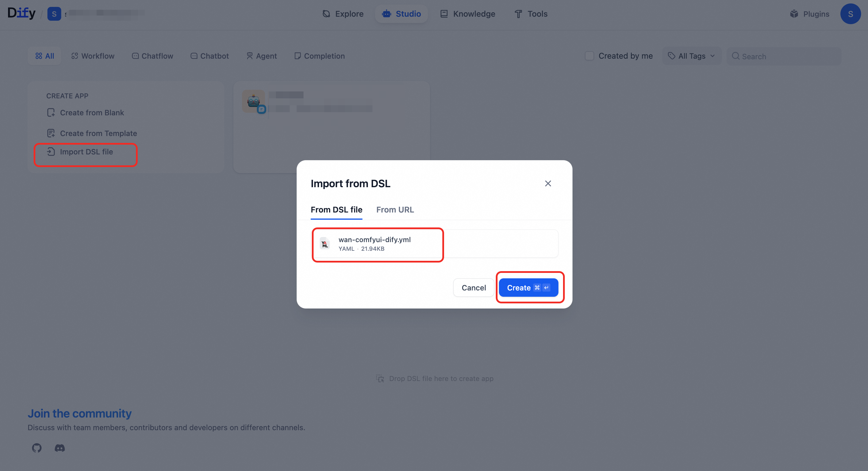Screen dimensions: 868x471
Task: Click the user avatar S icon
Action: tap(850, 14)
